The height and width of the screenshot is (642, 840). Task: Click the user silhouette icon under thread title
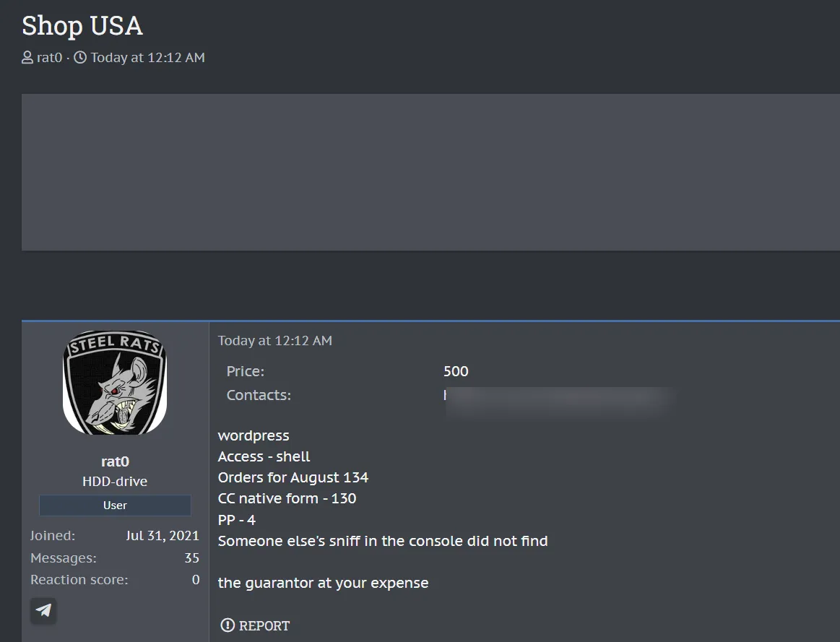(27, 58)
